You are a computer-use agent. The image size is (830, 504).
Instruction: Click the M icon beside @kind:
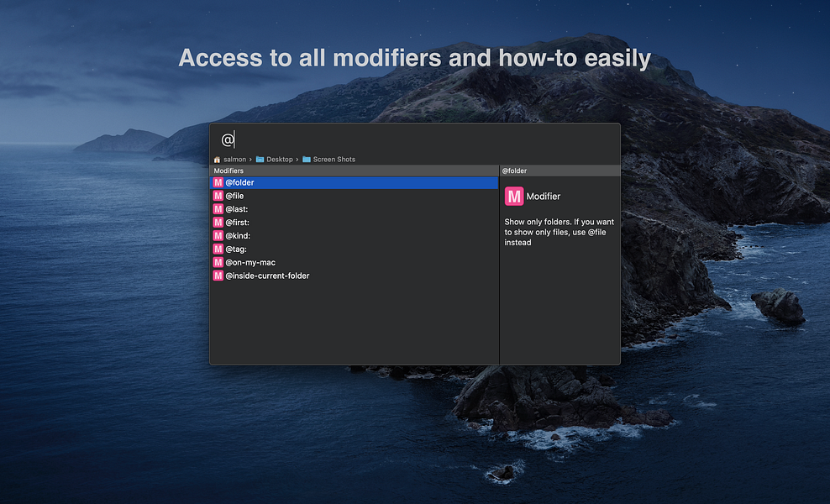point(218,235)
